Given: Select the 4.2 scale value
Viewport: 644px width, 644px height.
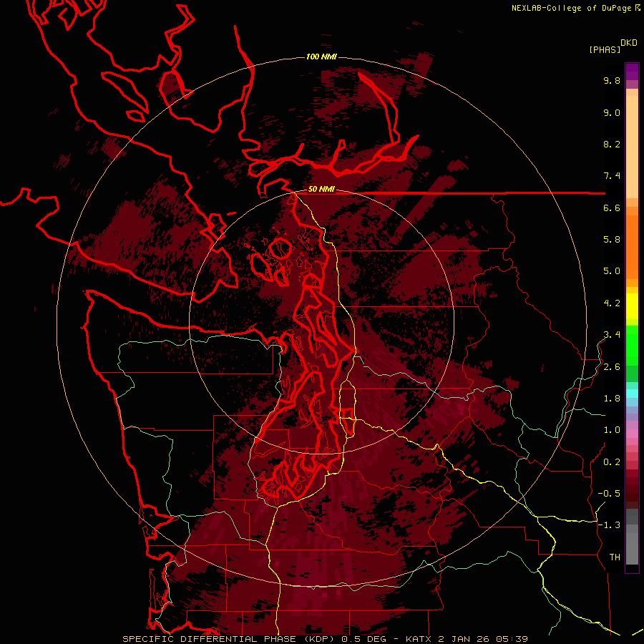Looking at the screenshot, I should coord(612,303).
